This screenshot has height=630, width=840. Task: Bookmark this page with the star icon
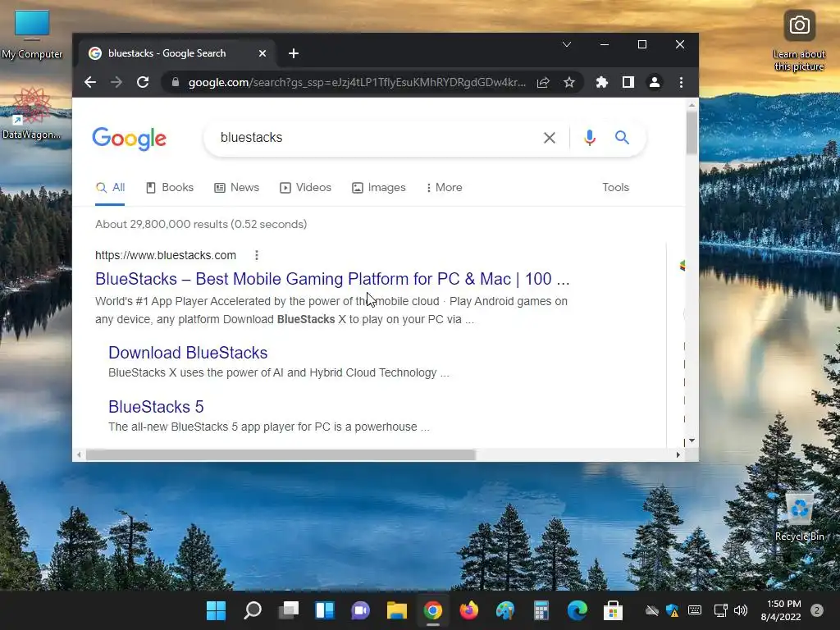569,83
